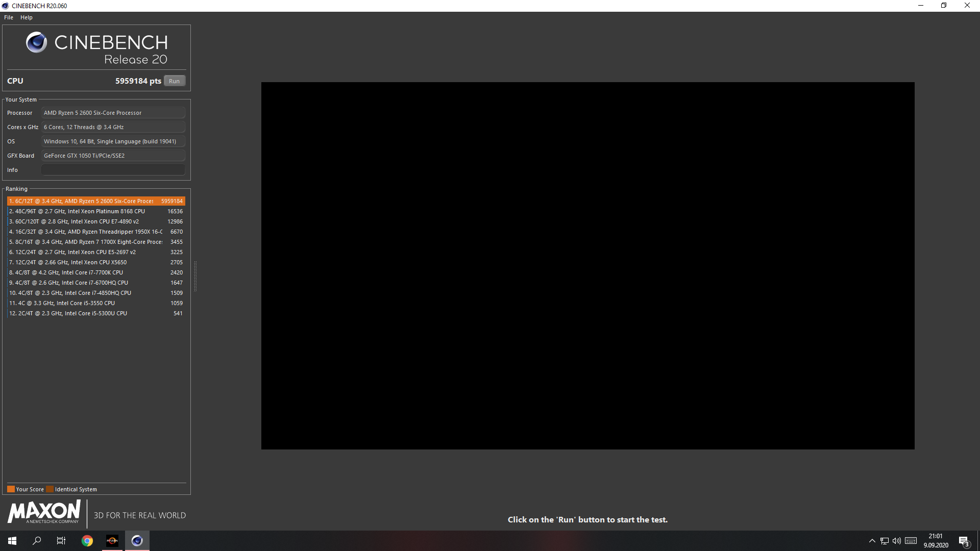Expand hidden icons in the system tray
The width and height of the screenshot is (980, 551).
tap(871, 541)
